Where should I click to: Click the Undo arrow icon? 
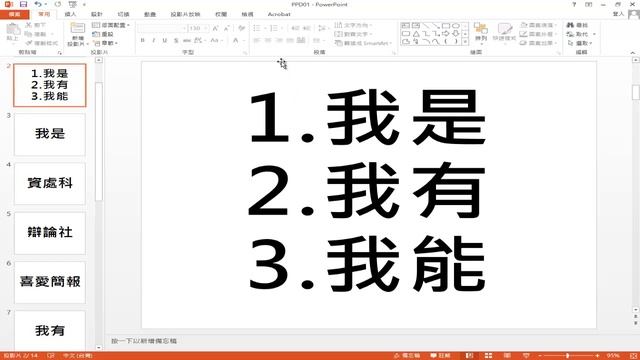[38, 4]
